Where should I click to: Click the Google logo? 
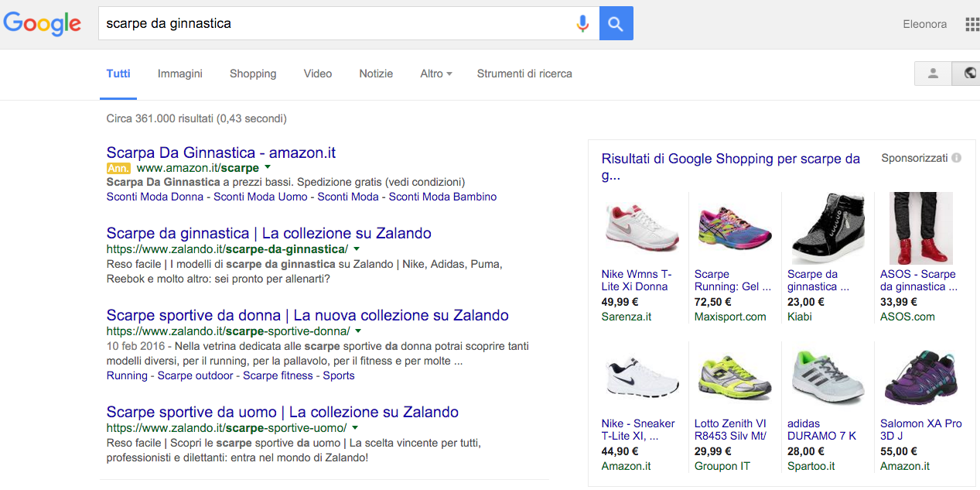tap(43, 23)
